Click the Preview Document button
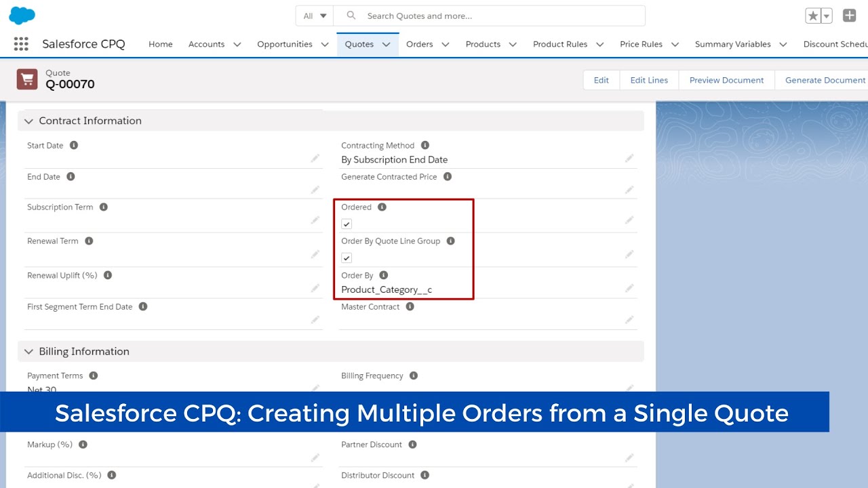Viewport: 868px width, 488px height. pyautogui.click(x=726, y=80)
